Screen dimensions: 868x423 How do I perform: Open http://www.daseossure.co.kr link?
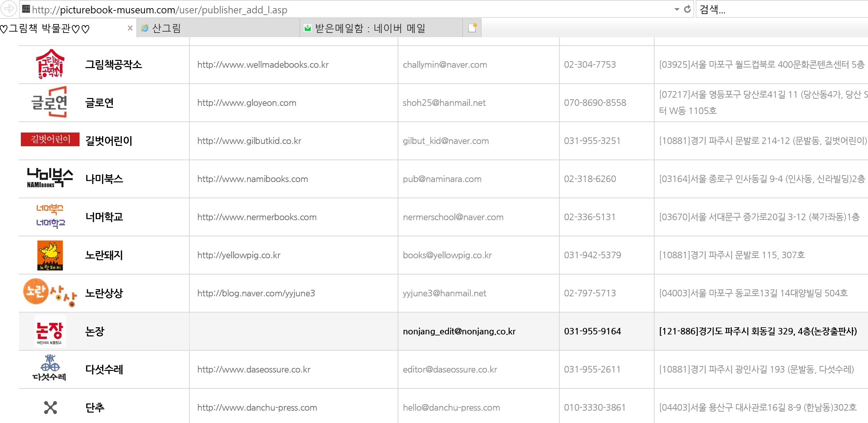(254, 369)
